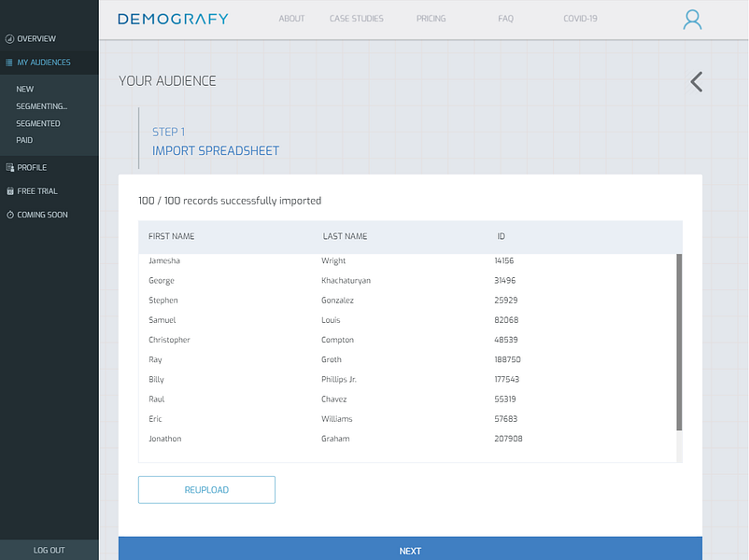The image size is (749, 560).
Task: Open the Pricing link
Action: tap(431, 19)
